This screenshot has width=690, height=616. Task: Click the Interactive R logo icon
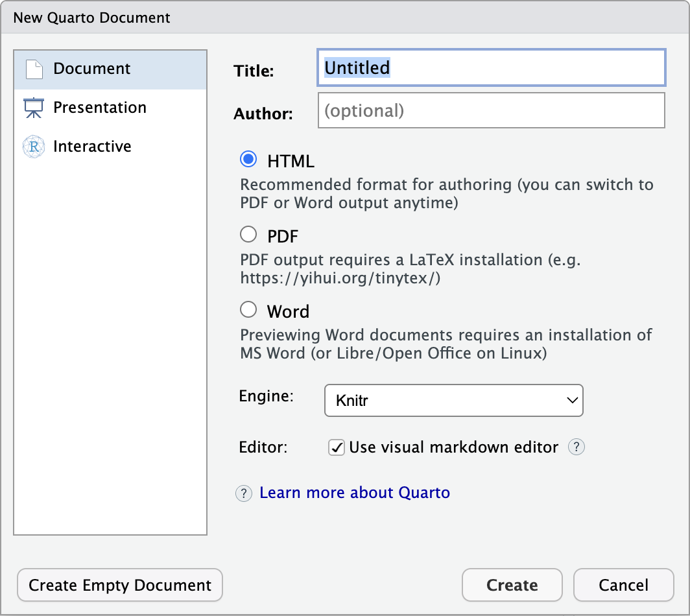click(x=33, y=146)
